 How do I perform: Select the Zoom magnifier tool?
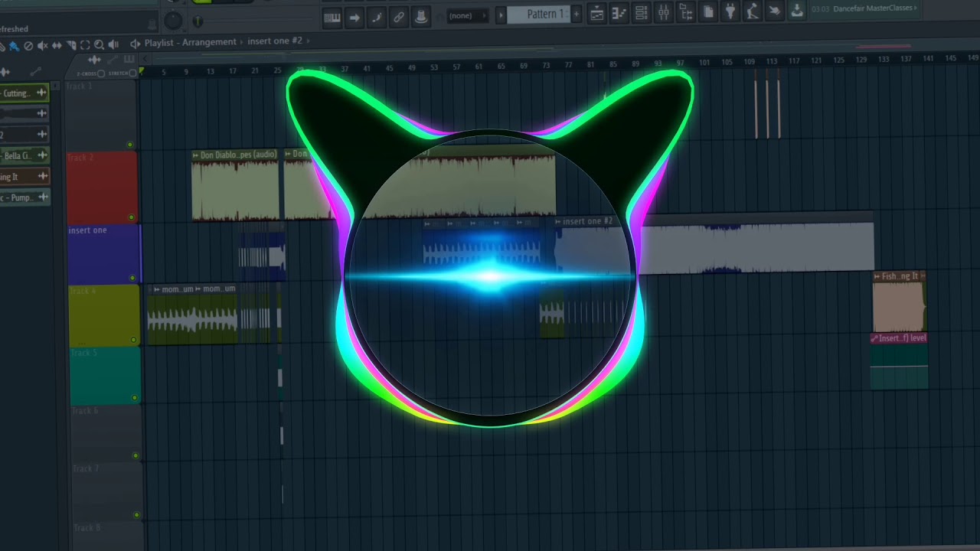(100, 45)
